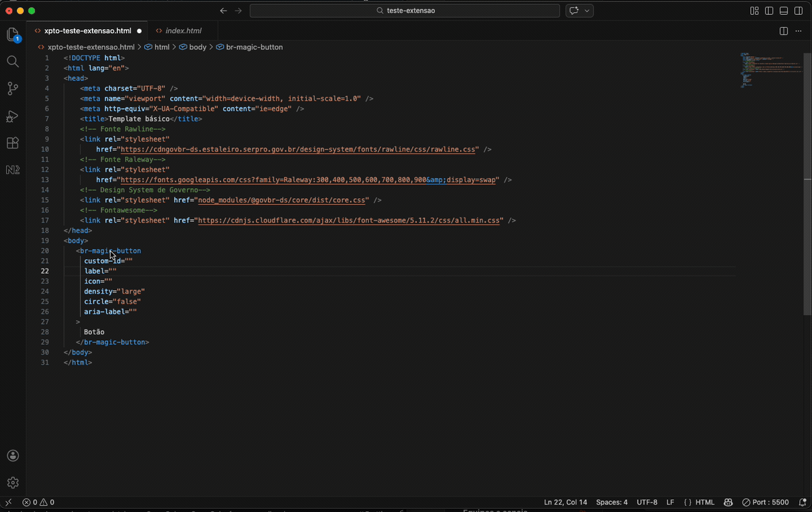Viewport: 812px width, 512px height.
Task: Click the text 'Botão' on line 28
Action: (94, 332)
